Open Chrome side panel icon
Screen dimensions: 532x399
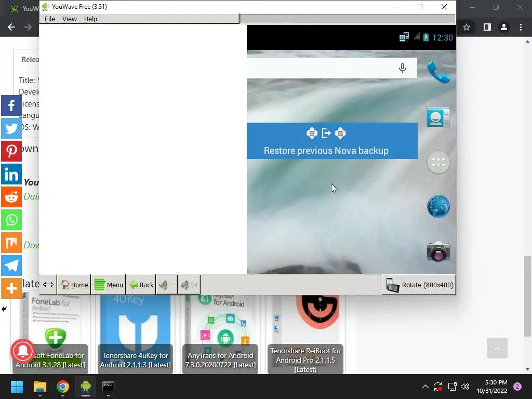[x=487, y=27]
